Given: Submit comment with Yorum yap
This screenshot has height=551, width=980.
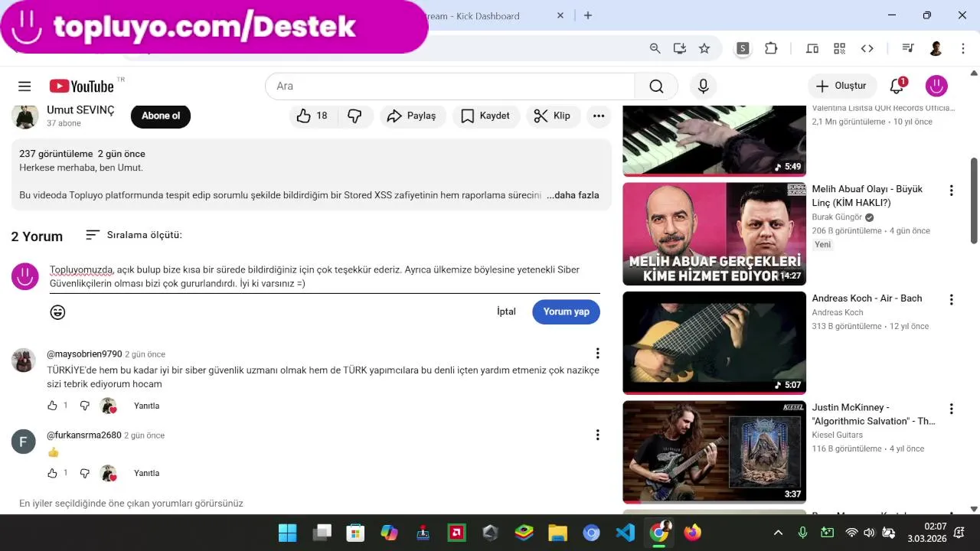Looking at the screenshot, I should 566,311.
